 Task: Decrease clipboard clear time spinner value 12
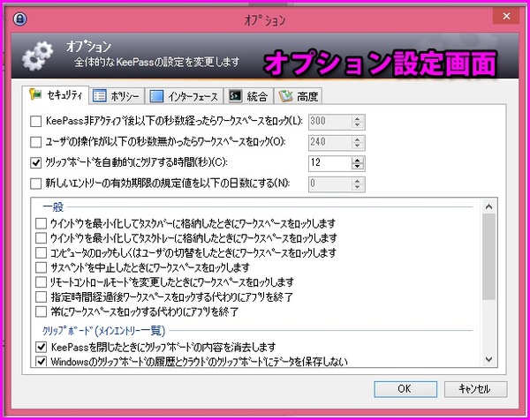tap(357, 167)
